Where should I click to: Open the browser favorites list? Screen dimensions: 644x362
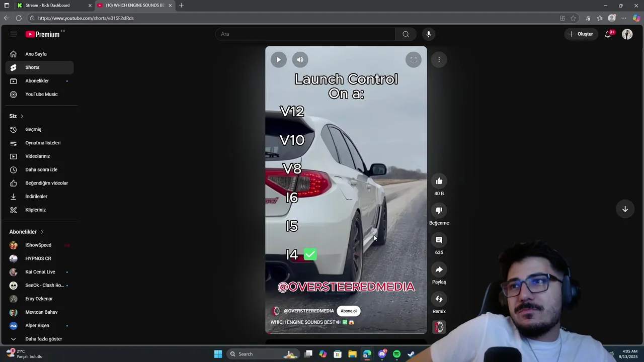click(600, 18)
